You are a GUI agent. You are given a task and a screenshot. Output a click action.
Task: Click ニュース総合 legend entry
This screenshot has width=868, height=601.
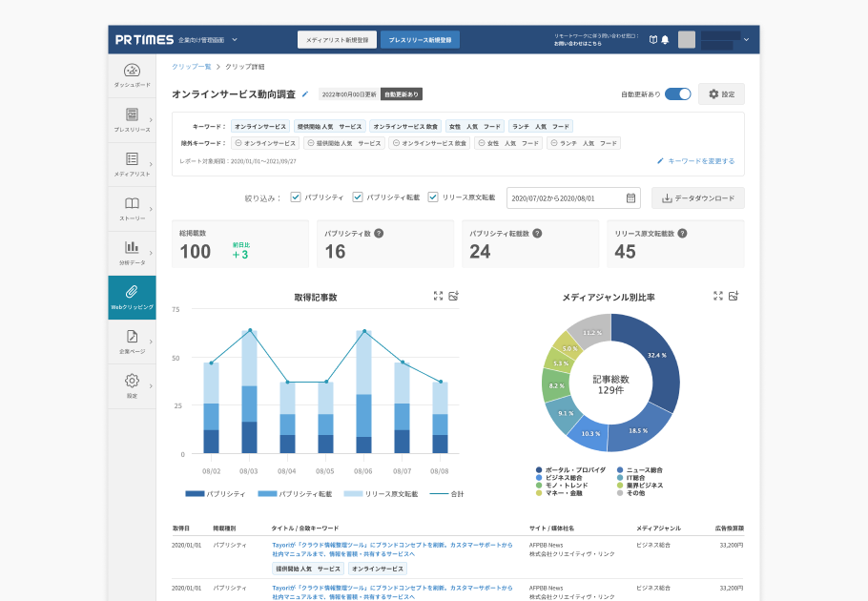639,470
